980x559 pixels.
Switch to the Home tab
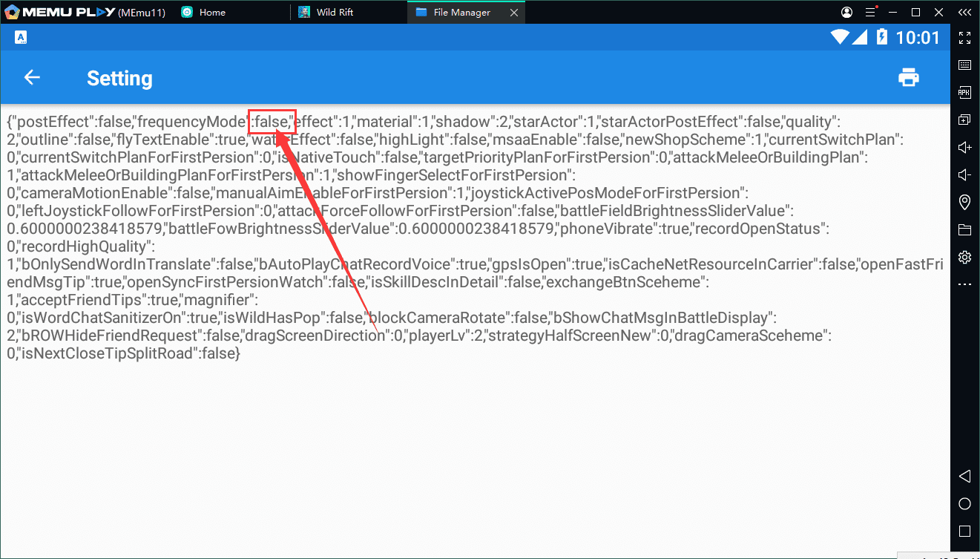[211, 13]
